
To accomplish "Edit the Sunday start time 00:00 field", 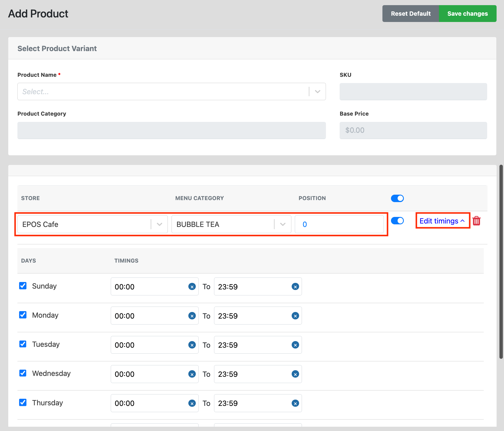I will point(154,287).
